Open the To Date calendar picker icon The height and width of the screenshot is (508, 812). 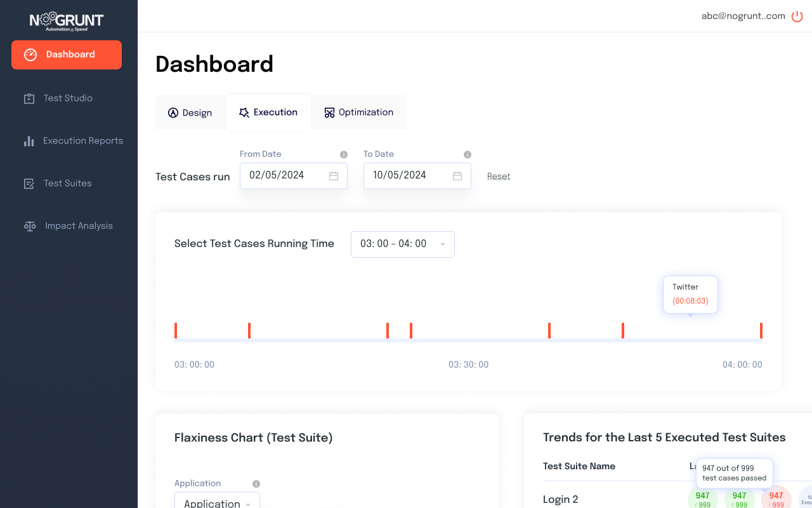click(x=457, y=176)
